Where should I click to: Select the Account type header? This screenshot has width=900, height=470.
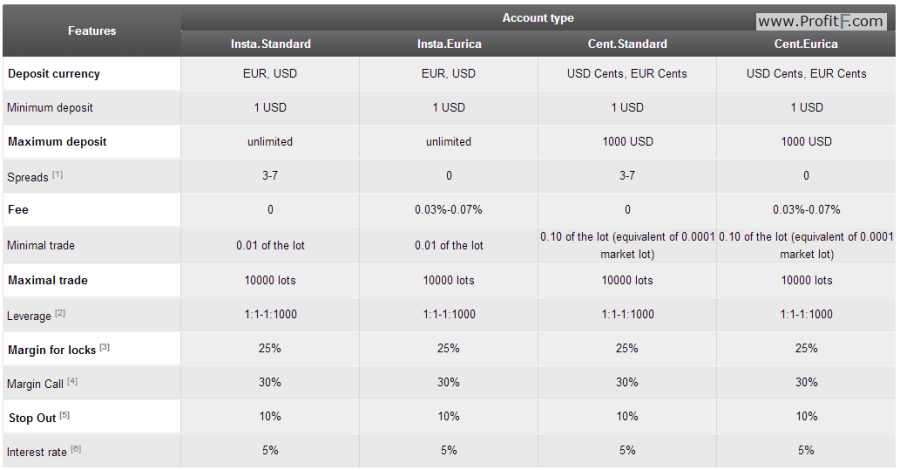[538, 18]
